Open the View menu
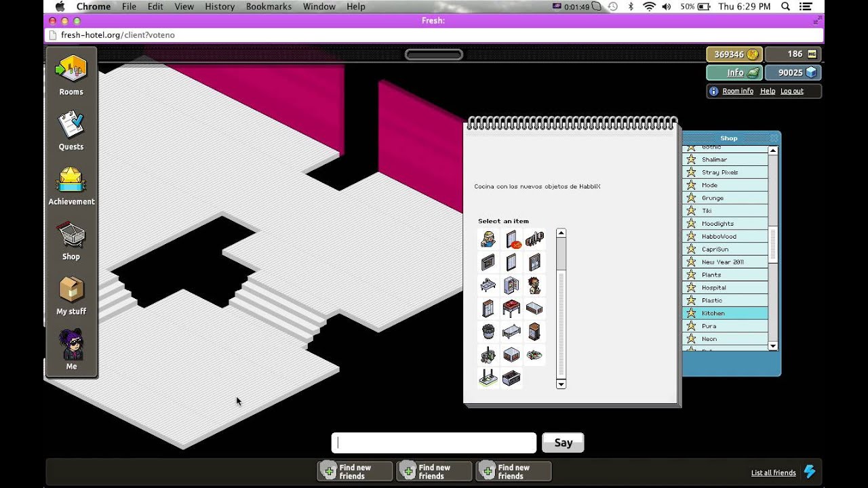Screen dimensions: 868x488 (x=184, y=6)
